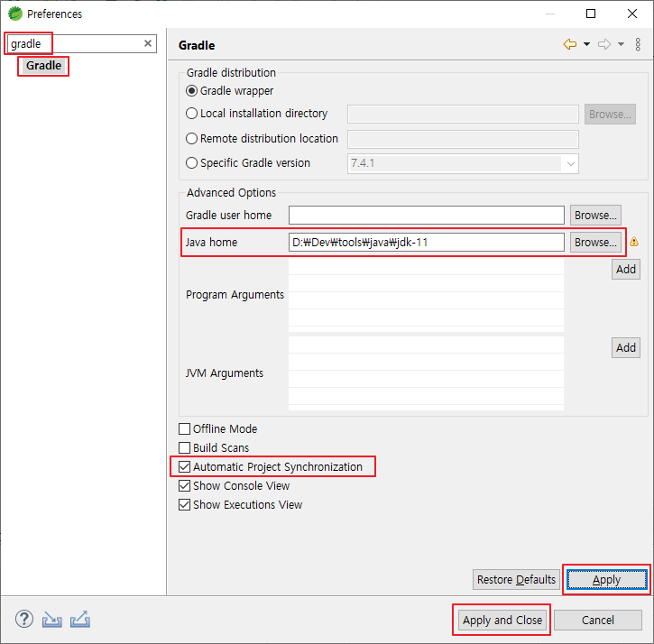
Task: Click the JVM Arguments list area
Action: (427, 373)
